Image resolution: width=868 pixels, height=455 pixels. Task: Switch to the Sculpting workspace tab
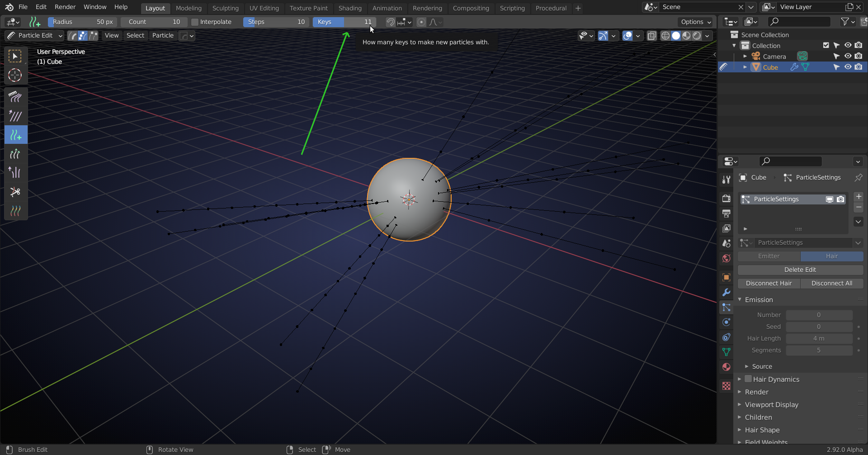225,8
